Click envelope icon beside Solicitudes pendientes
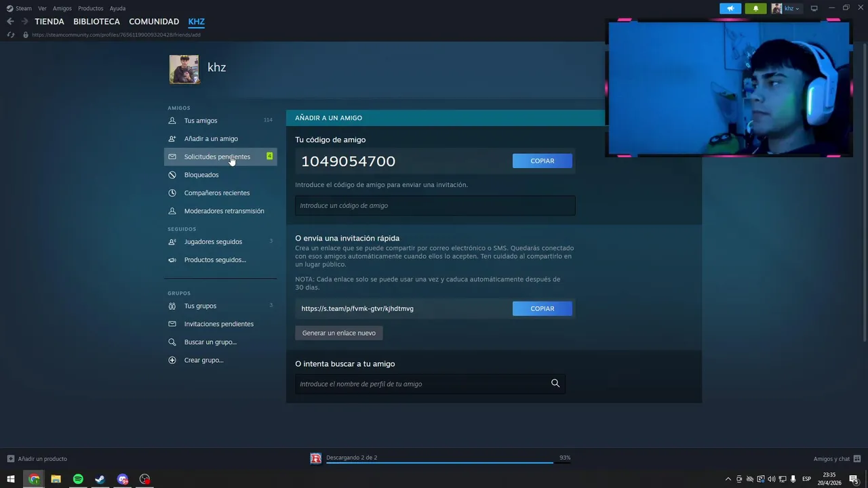 (x=172, y=157)
